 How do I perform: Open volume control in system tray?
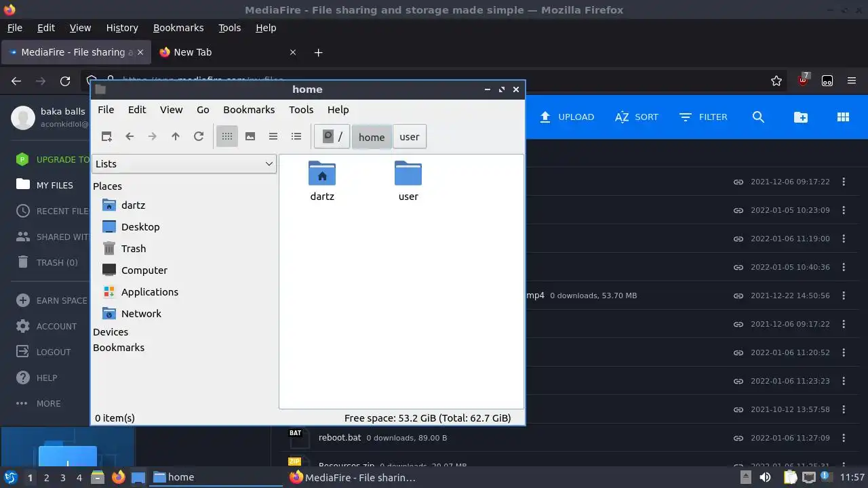tap(765, 477)
